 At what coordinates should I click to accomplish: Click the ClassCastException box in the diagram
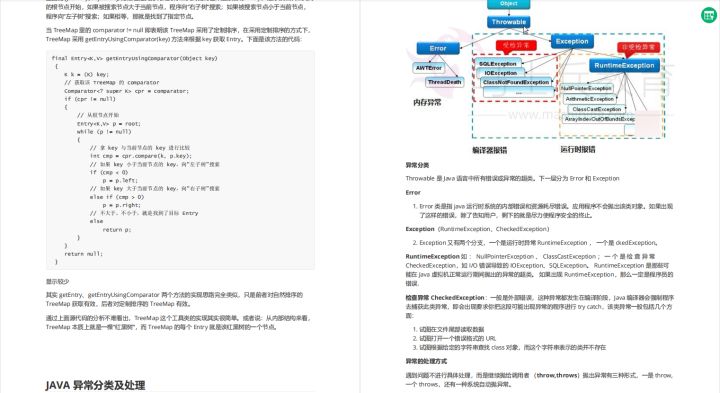tap(596, 109)
